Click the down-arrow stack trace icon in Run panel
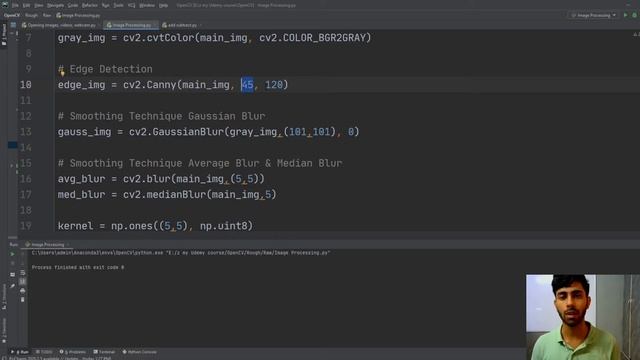The width and height of the screenshot is (640, 360). click(x=22, y=264)
